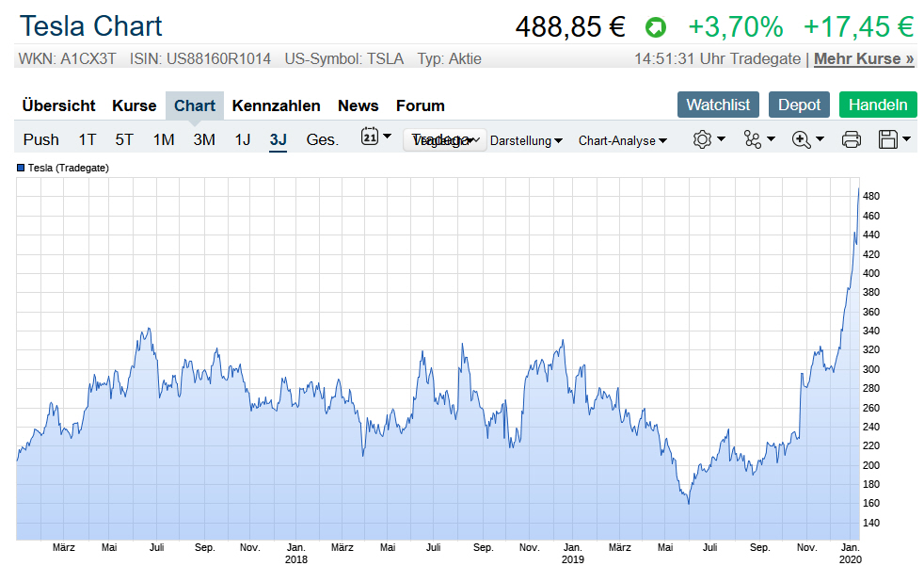Open the calendar date range picker
Screen dimensions: 924x566
click(x=370, y=137)
